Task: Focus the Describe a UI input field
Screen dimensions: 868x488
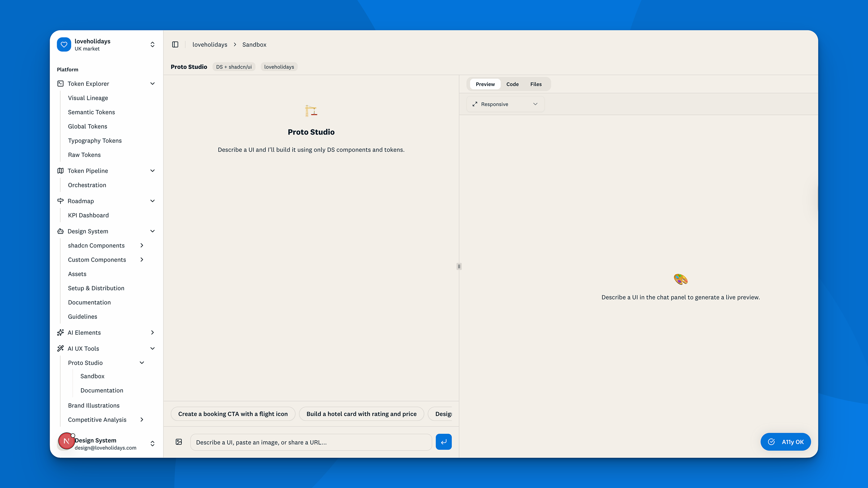Action: tap(311, 442)
